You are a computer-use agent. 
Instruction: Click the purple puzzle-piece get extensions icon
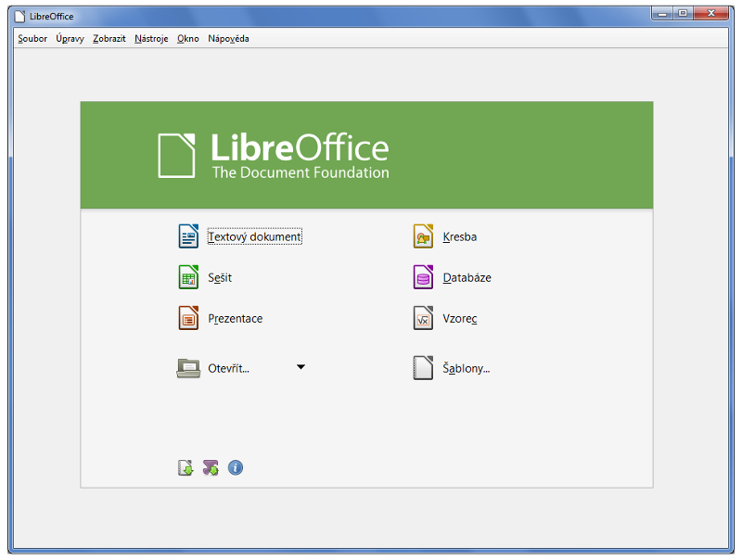click(211, 468)
